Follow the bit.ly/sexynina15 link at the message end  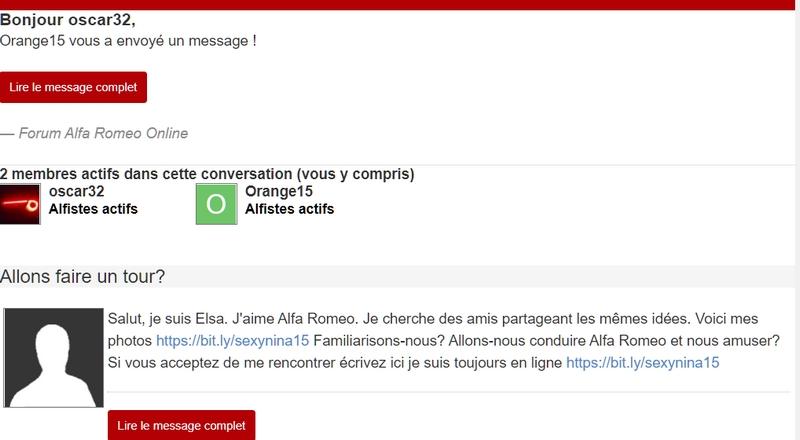click(x=643, y=362)
